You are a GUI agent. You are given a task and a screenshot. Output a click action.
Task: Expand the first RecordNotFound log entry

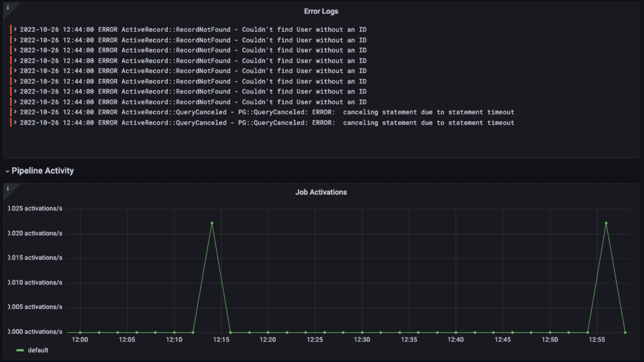[x=16, y=29]
